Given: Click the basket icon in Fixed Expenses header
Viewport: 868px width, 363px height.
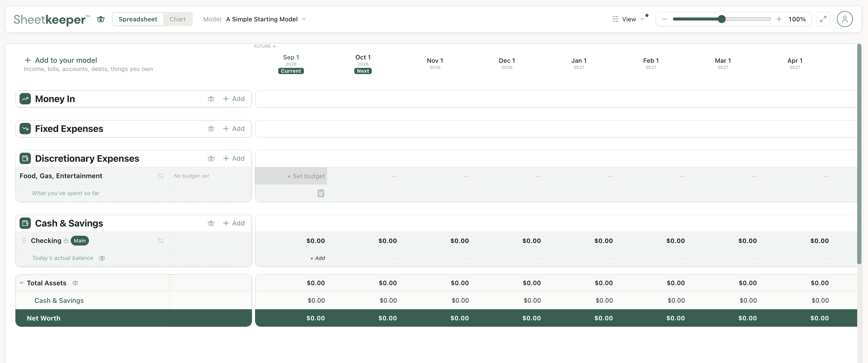Looking at the screenshot, I should (x=211, y=129).
